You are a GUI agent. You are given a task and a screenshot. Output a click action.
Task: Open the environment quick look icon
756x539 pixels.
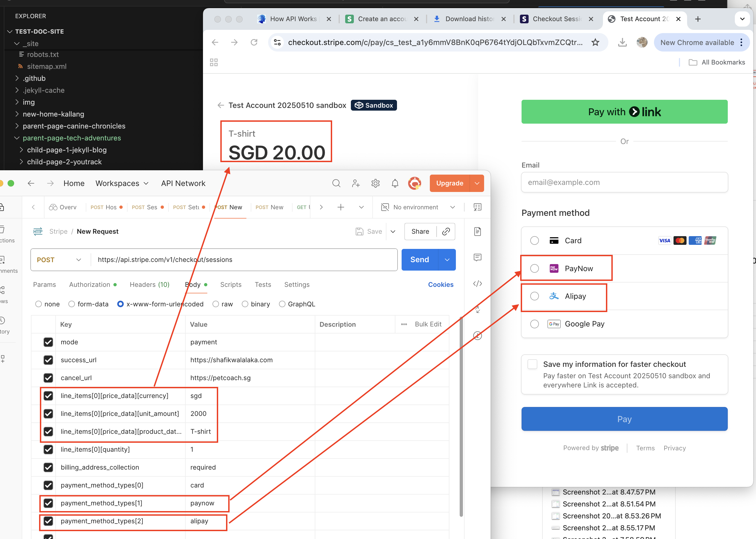click(477, 207)
